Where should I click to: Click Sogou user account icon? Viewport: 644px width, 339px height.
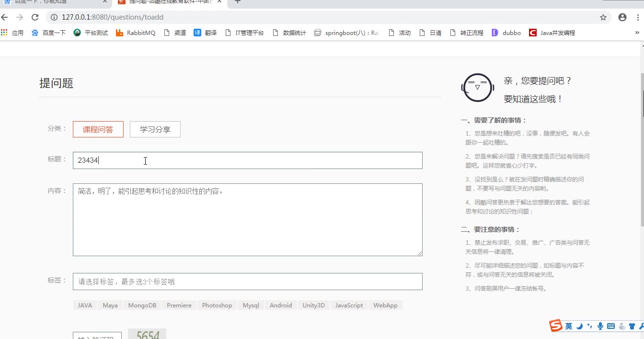622,326
